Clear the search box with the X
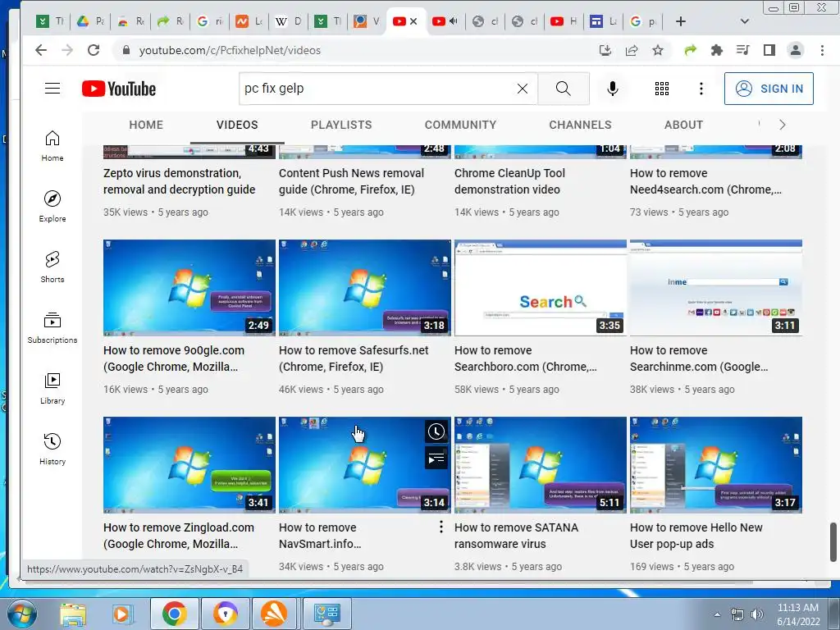Viewport: 840px width, 630px height. pos(523,89)
